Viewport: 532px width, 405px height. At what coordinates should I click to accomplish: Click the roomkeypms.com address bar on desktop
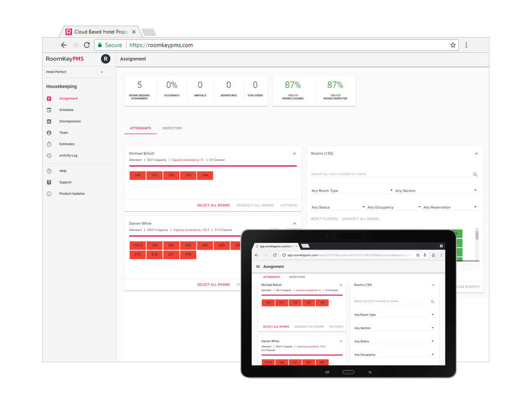click(x=276, y=45)
